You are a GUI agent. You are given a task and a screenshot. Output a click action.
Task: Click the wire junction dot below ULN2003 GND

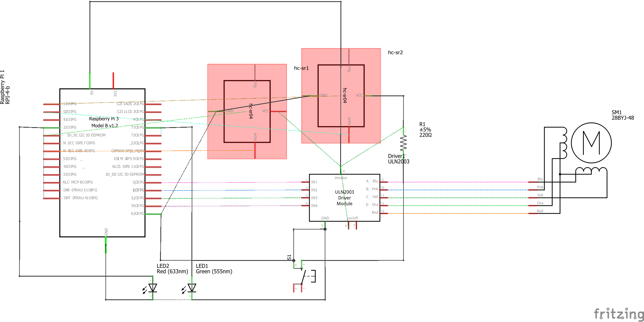tap(325, 229)
